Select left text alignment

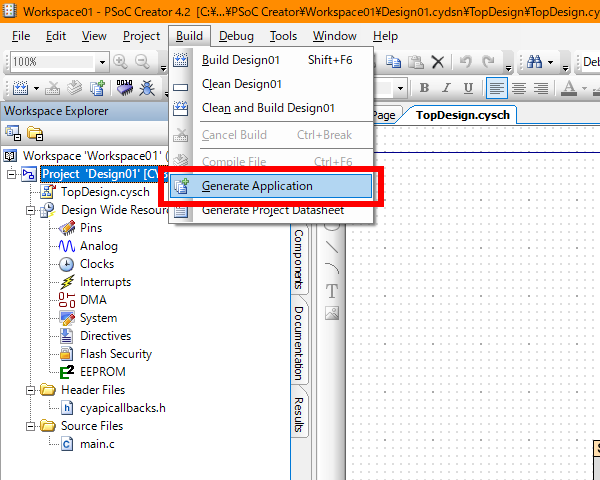497,88
